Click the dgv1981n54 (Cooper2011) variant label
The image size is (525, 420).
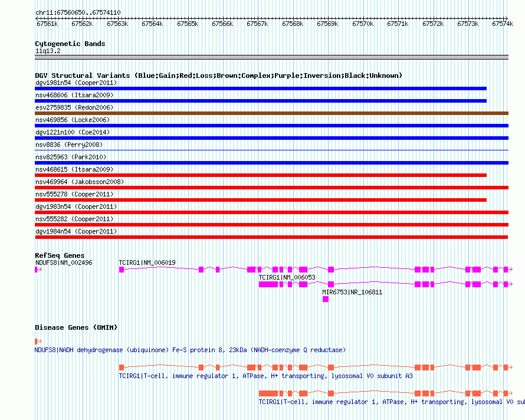pyautogui.click(x=76, y=83)
